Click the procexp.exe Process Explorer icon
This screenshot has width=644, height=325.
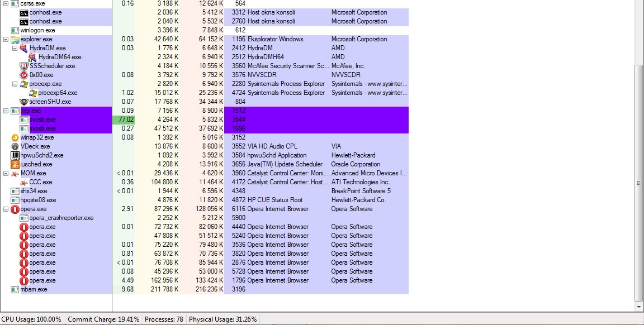coord(24,84)
